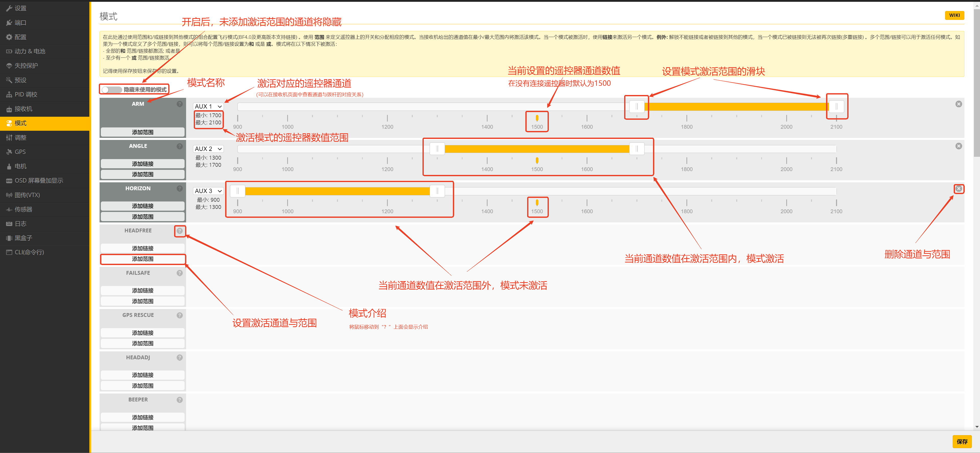
Task: Click the antenna icon beside 图传(VTX)
Action: [x=9, y=195]
